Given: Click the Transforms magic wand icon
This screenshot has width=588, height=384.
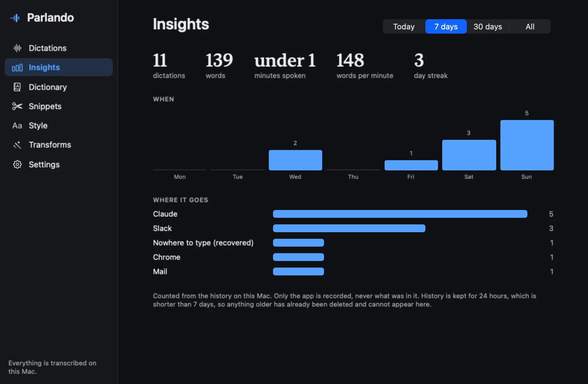Looking at the screenshot, I should coord(17,145).
